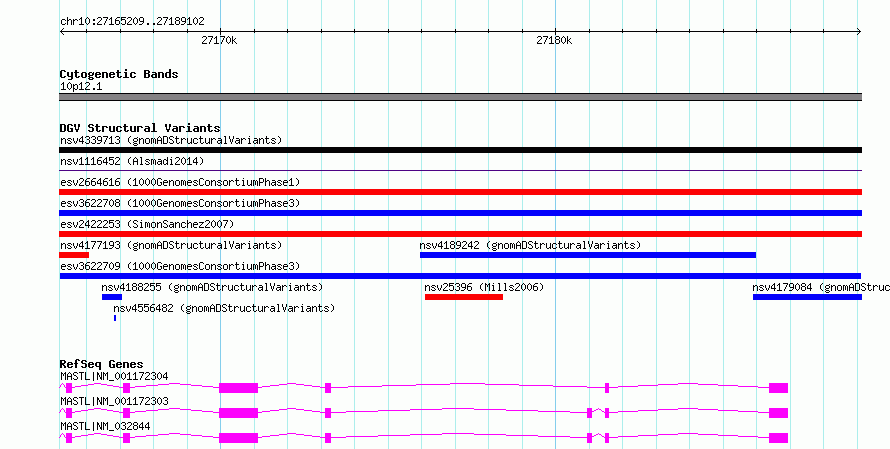Image resolution: width=890 pixels, height=449 pixels.
Task: Open the esv3622709 1000Genomes Phase3 label
Action: pyautogui.click(x=180, y=266)
